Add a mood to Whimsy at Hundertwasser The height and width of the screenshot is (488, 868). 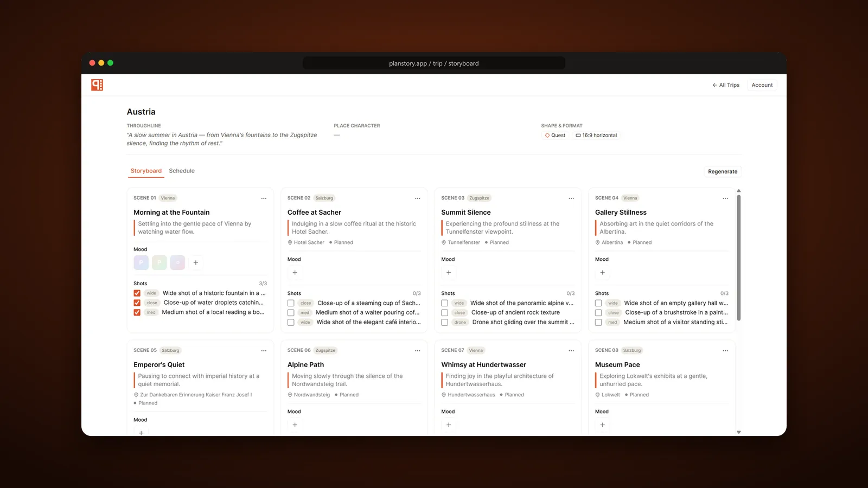pos(449,425)
